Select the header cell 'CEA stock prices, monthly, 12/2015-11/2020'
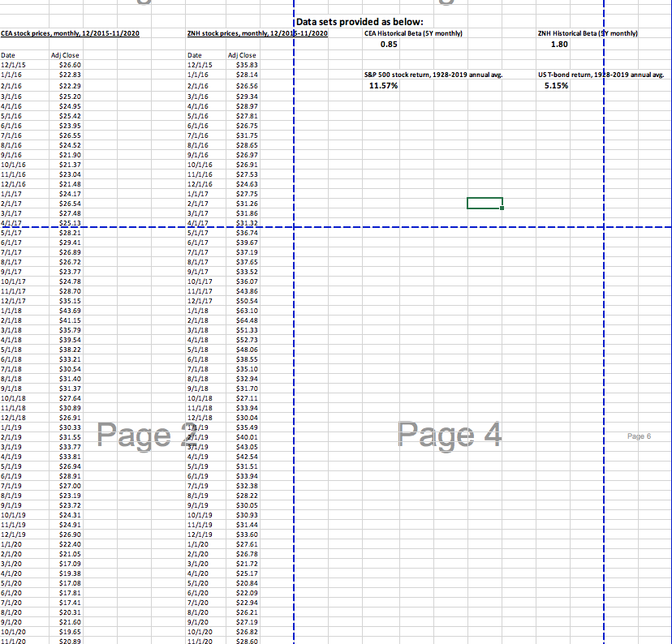This screenshot has width=672, height=644. tap(69, 34)
